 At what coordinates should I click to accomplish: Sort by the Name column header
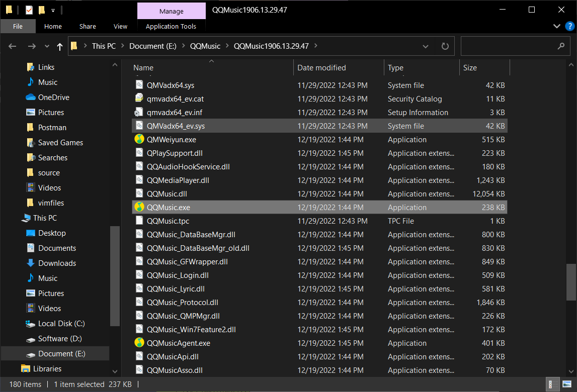pos(213,68)
